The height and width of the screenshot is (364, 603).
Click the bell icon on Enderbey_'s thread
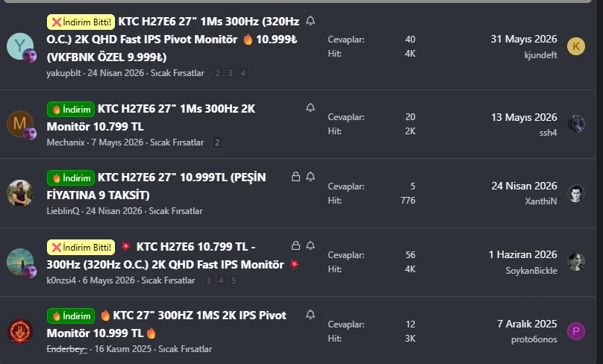tap(310, 315)
